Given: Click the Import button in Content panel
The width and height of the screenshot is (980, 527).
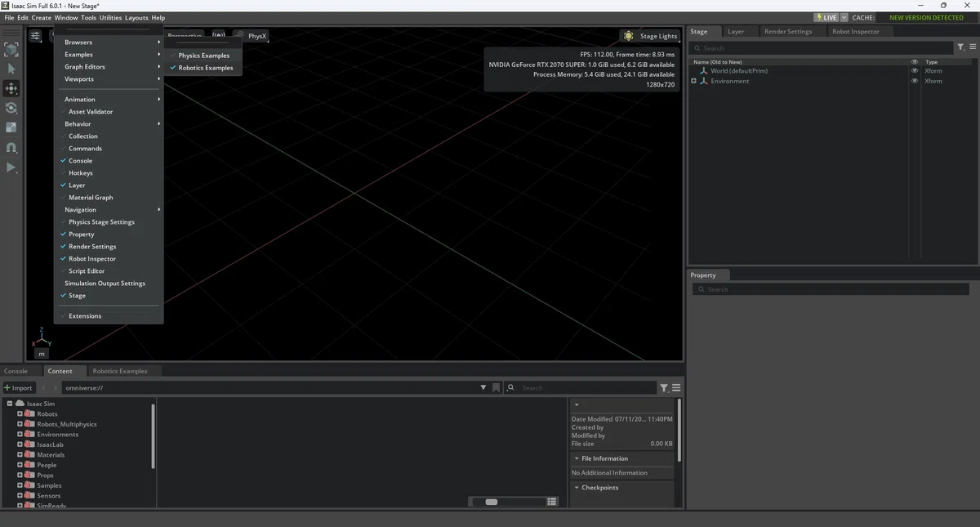Looking at the screenshot, I should click(18, 388).
